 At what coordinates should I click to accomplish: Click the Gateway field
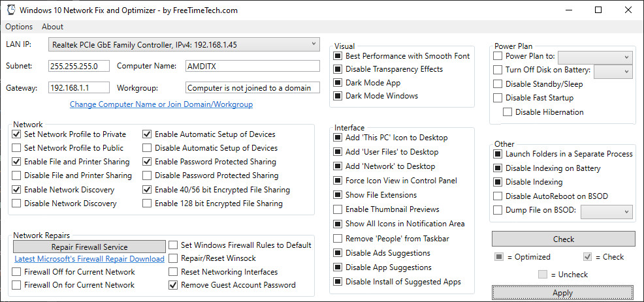pos(79,87)
